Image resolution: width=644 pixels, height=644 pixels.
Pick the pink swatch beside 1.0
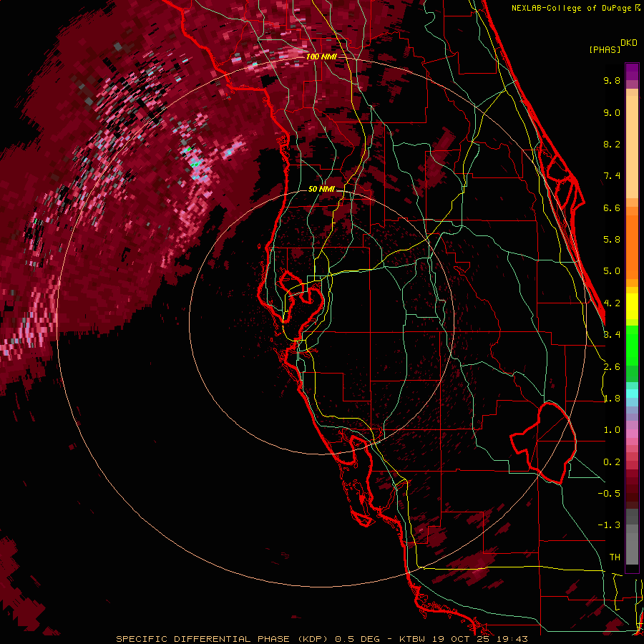632,434
